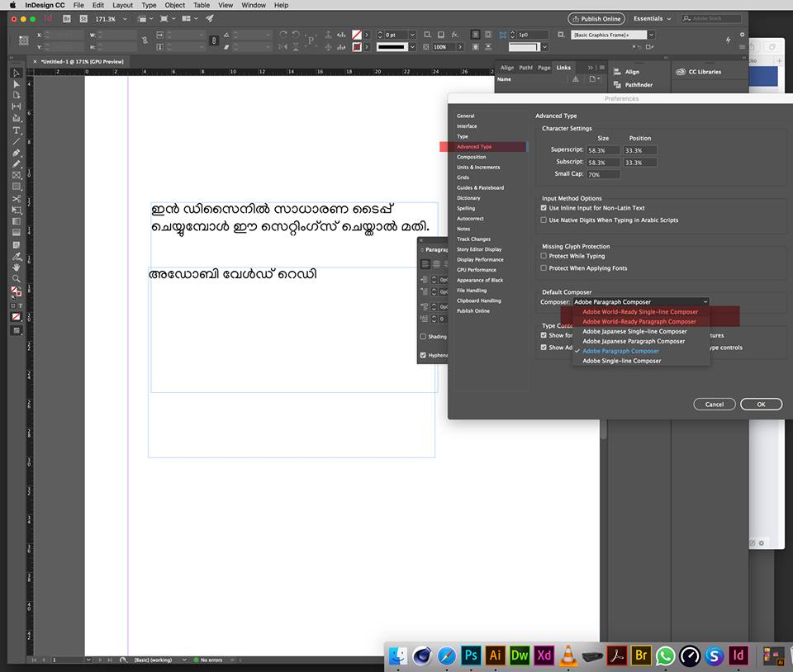Switch to the Links panel tab
This screenshot has width=793, height=672.
click(563, 68)
